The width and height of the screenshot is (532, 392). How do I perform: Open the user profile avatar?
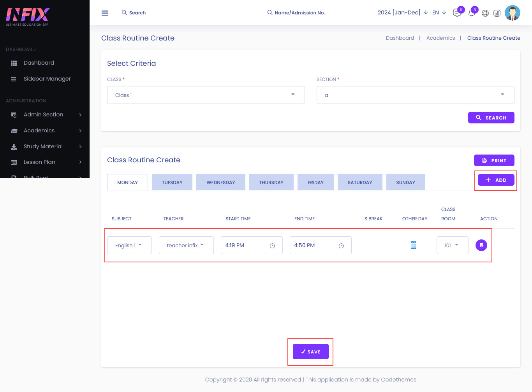[512, 13]
